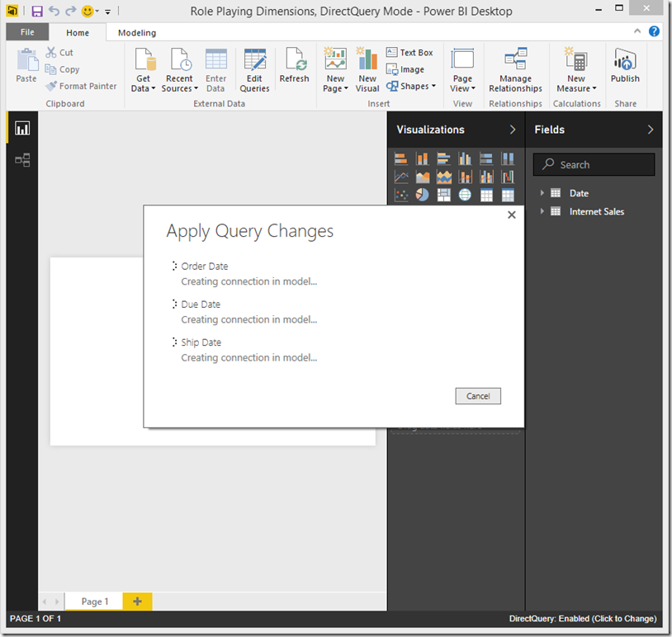Pick the line and stacked column chart
This screenshot has width=672, height=637.
coord(465,177)
